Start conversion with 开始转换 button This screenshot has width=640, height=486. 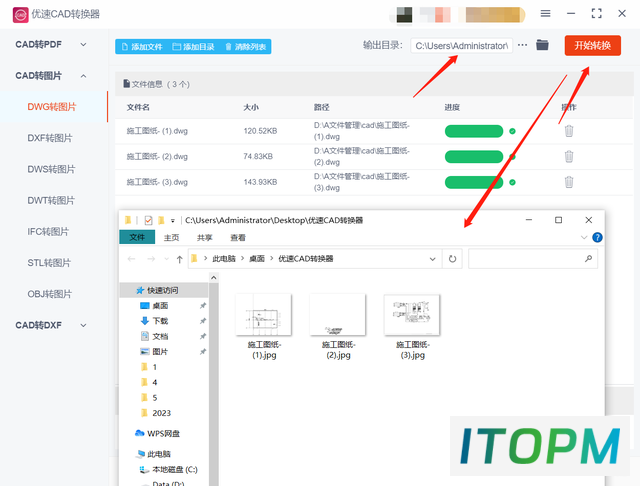[593, 45]
